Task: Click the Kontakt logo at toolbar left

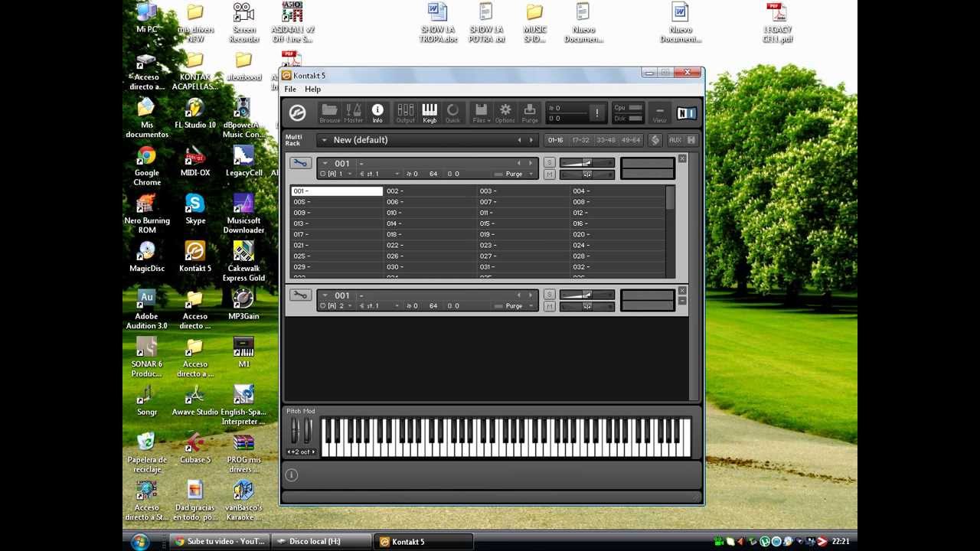Action: 297,113
